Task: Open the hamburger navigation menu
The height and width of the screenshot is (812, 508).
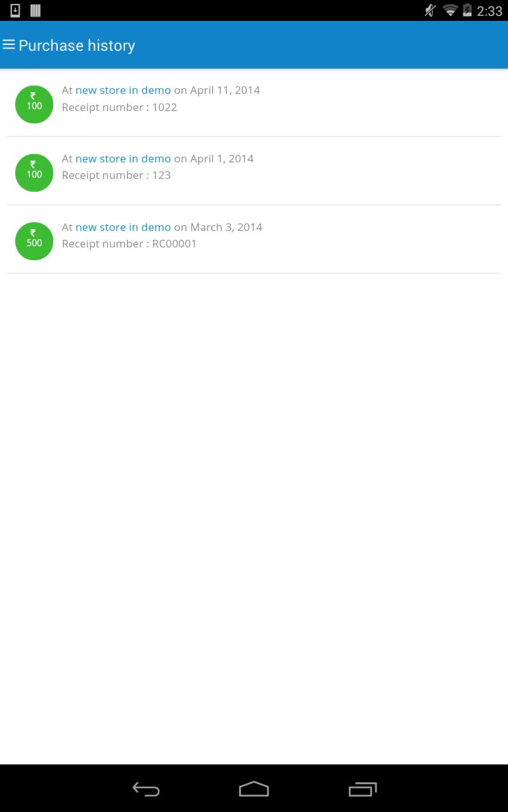Action: (9, 45)
